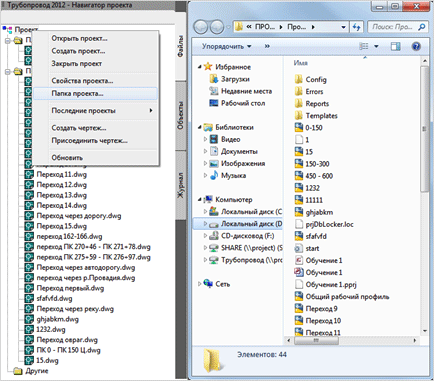Select ПК 0 - ПК 150 Ц.dwg

pyautogui.click(x=68, y=350)
